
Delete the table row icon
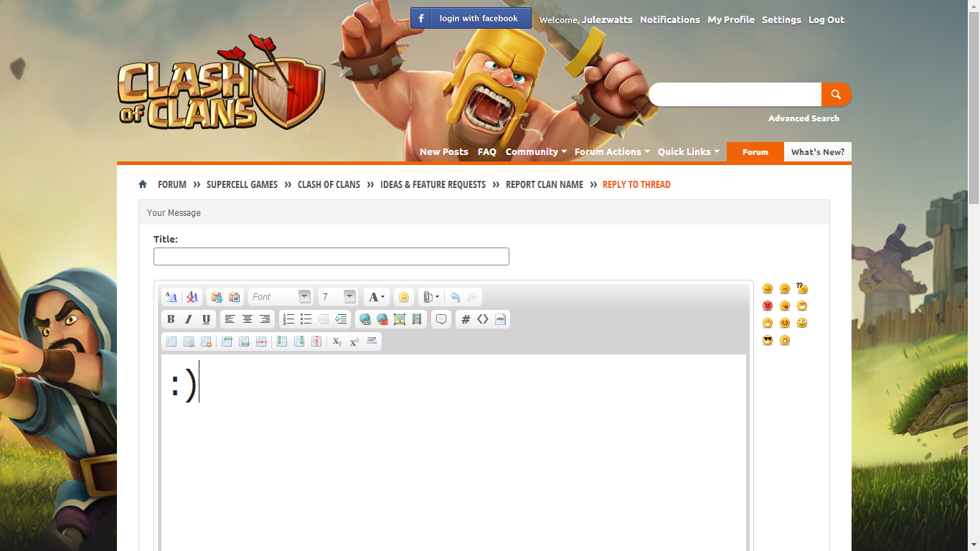(x=261, y=342)
